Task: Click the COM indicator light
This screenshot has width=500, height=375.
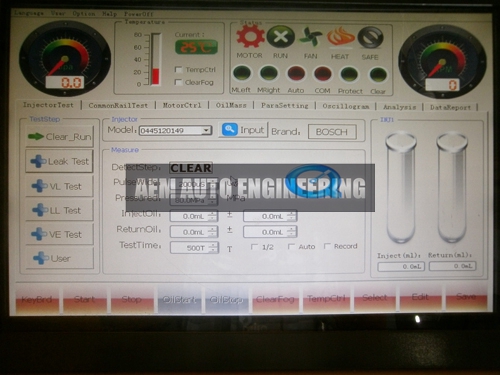Action: pos(322,74)
